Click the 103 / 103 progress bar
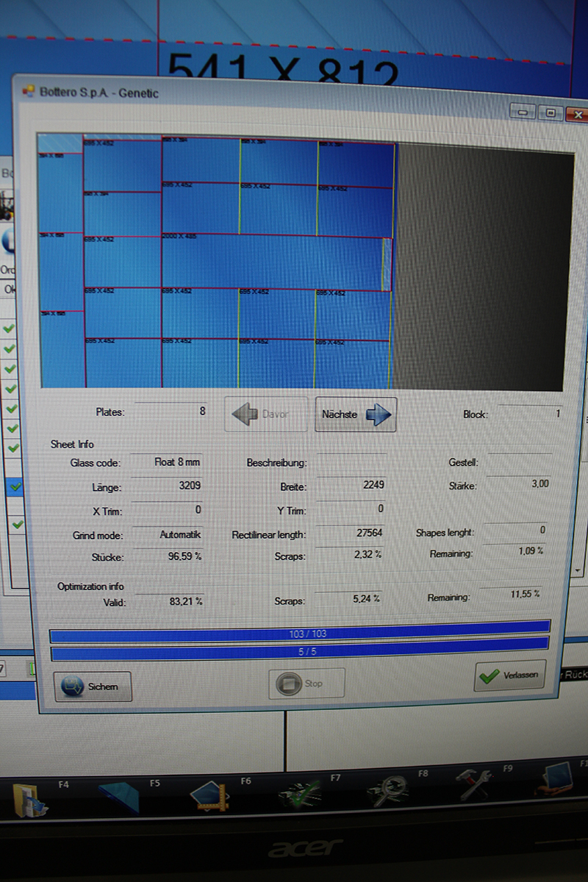The width and height of the screenshot is (588, 882). [x=299, y=631]
